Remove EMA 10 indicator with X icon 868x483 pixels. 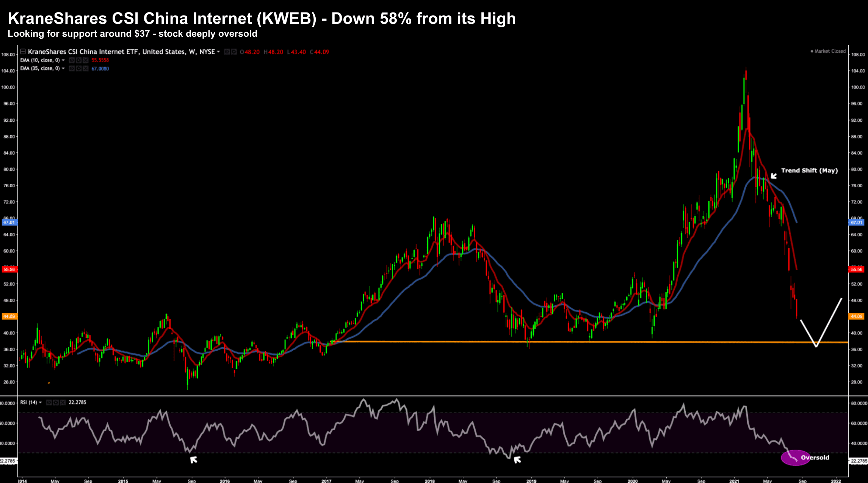tap(85, 60)
